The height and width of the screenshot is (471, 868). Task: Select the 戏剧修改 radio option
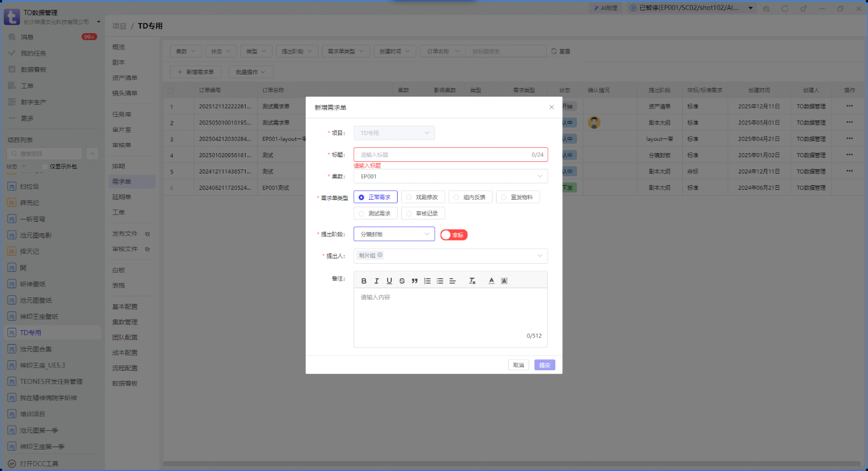point(423,197)
